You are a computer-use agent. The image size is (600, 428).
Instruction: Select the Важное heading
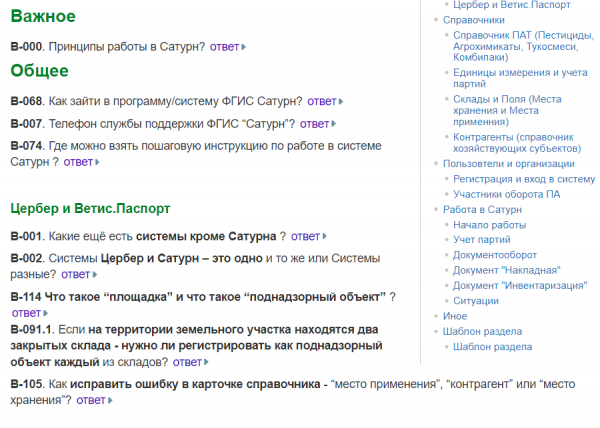(43, 16)
